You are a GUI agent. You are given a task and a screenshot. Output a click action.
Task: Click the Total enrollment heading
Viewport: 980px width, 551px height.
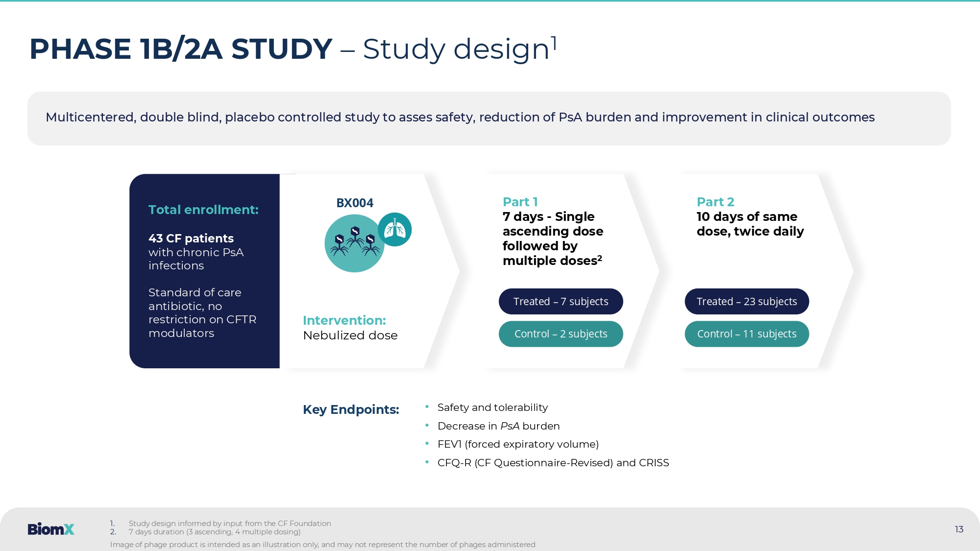tap(203, 210)
